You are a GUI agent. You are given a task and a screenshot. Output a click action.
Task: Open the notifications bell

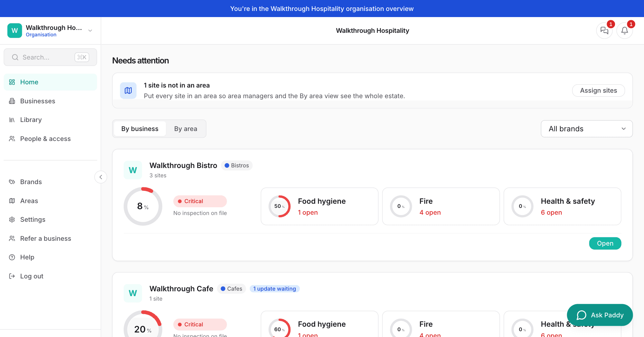(x=624, y=31)
